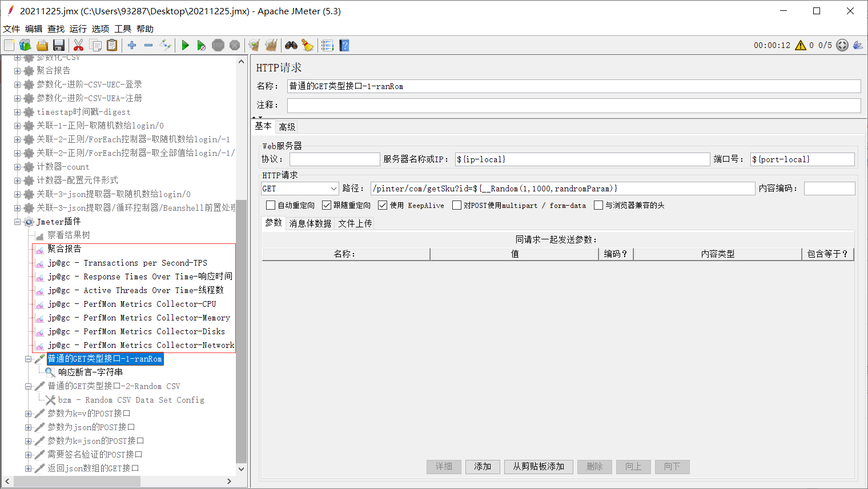The width and height of the screenshot is (868, 489).
Task: Click the Paste clipboard icon
Action: (x=112, y=45)
